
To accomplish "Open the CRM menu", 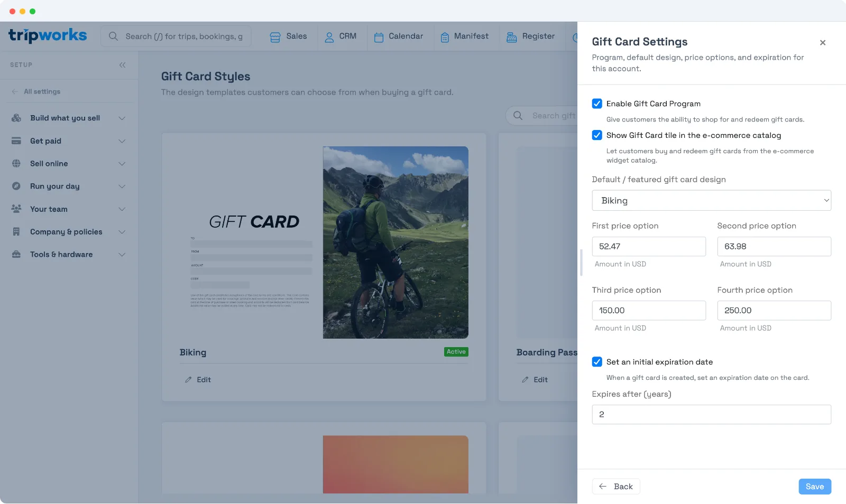I will tap(341, 36).
